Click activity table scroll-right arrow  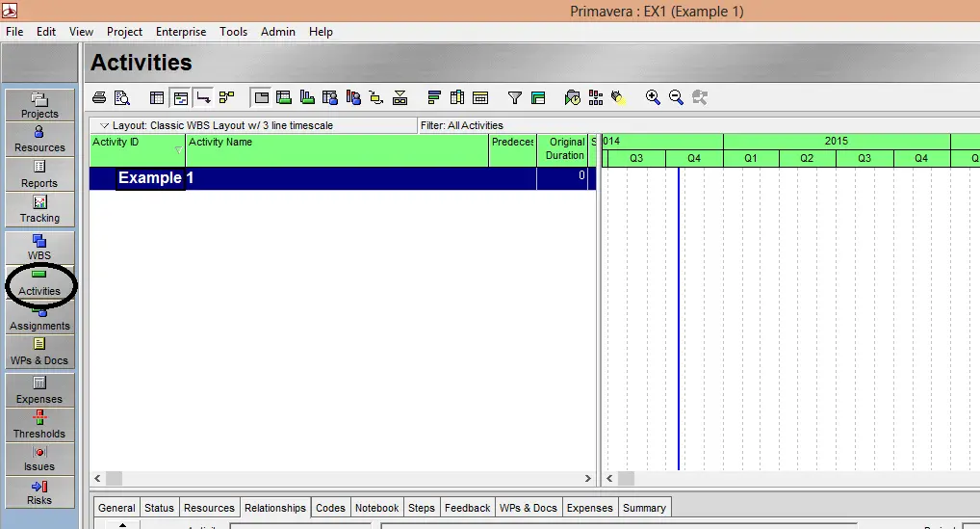pyautogui.click(x=587, y=478)
